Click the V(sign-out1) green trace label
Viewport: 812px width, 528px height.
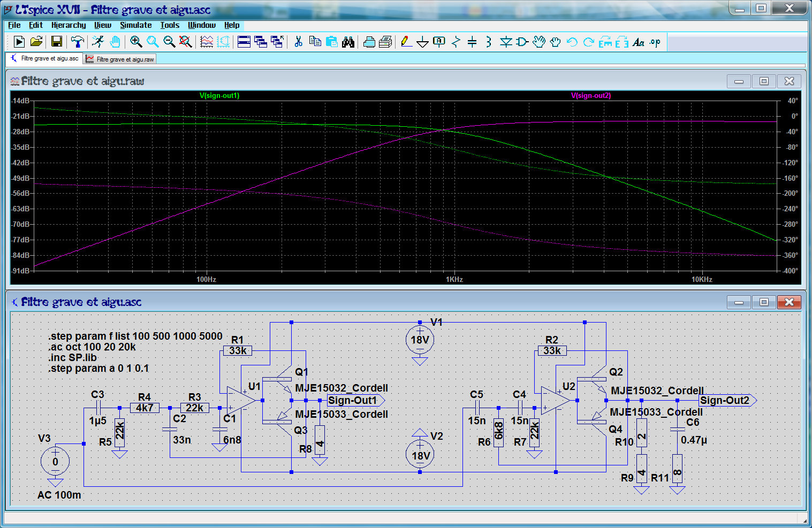219,96
